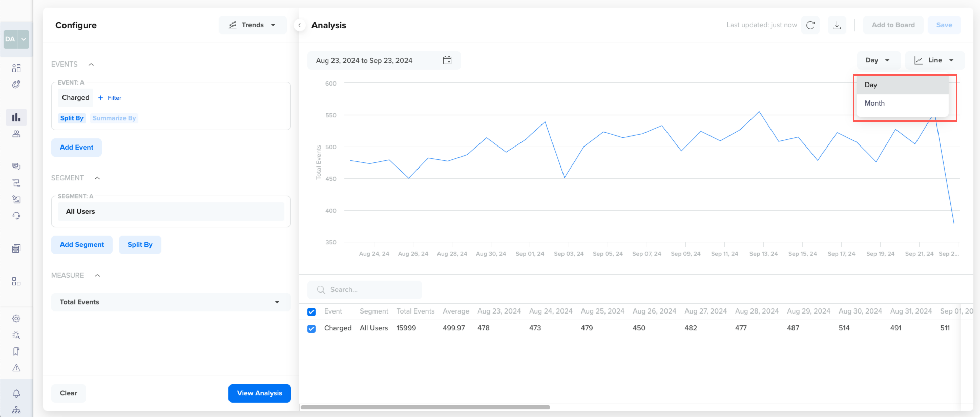Open the settings gear sidebar icon
The width and height of the screenshot is (980, 417).
click(x=16, y=318)
